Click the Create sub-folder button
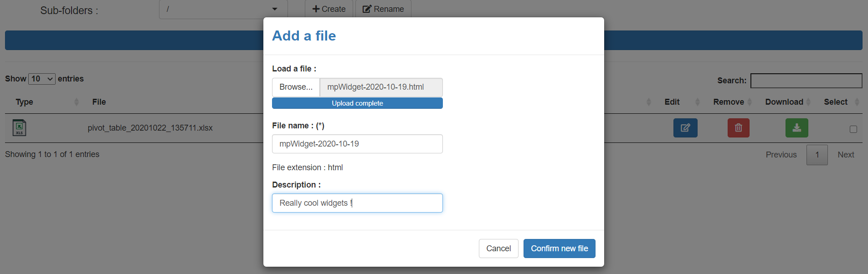 pos(329,9)
